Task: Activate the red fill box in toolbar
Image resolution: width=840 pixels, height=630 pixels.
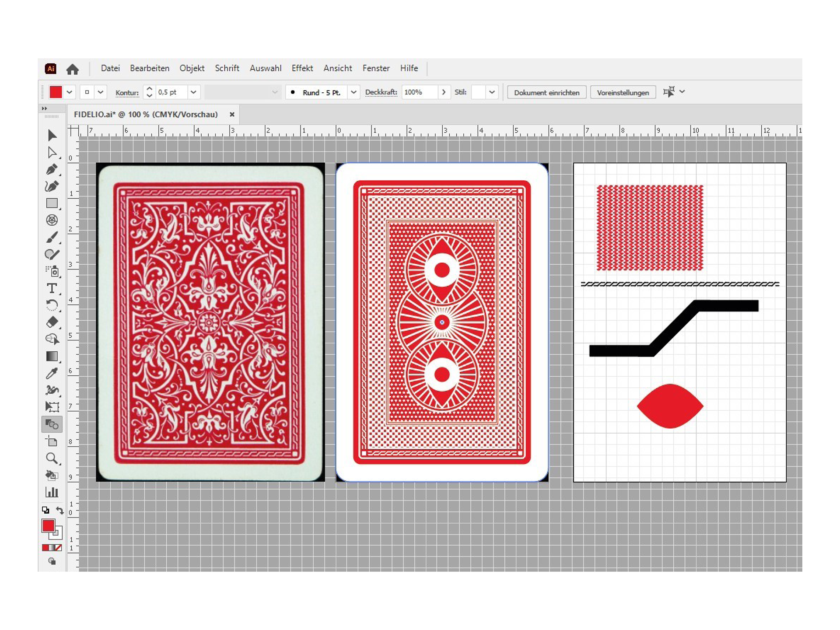Action: pos(48,525)
